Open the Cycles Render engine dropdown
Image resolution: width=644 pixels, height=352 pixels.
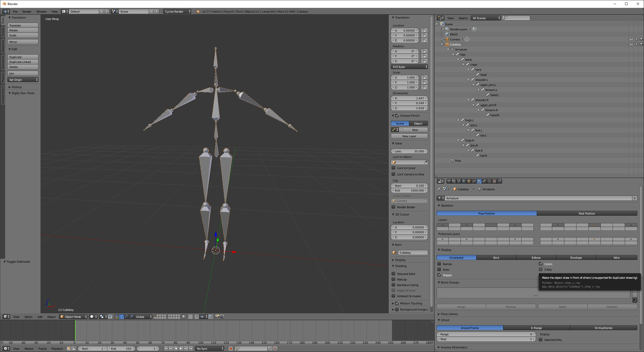click(x=177, y=11)
